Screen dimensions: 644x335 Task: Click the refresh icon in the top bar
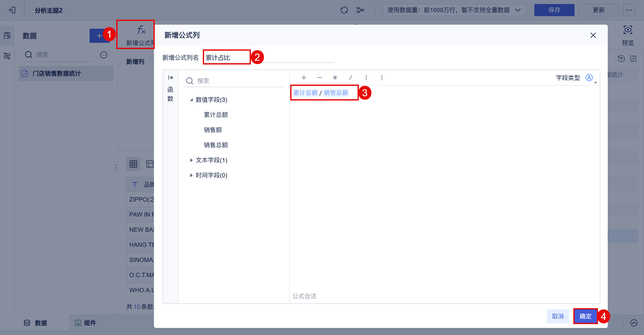click(x=344, y=10)
